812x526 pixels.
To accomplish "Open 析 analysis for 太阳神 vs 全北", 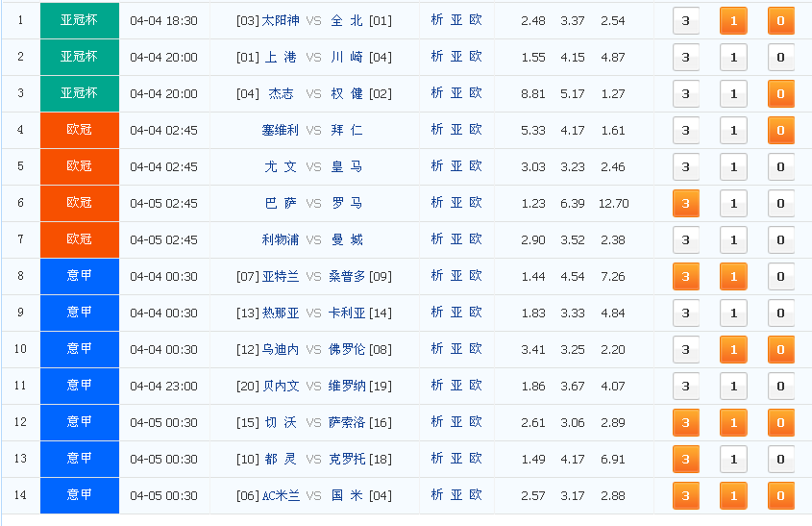I will coord(437,20).
